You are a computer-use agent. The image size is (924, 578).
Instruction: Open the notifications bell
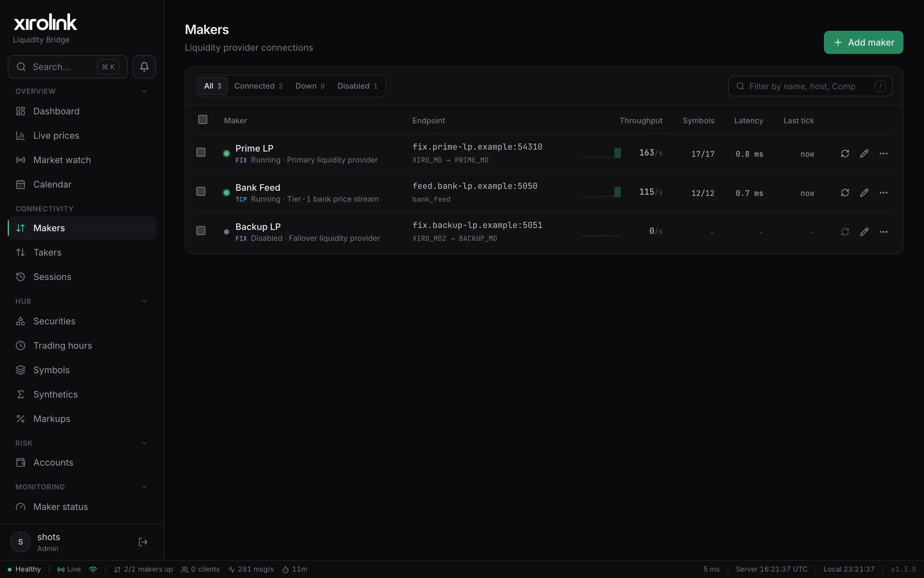click(144, 67)
